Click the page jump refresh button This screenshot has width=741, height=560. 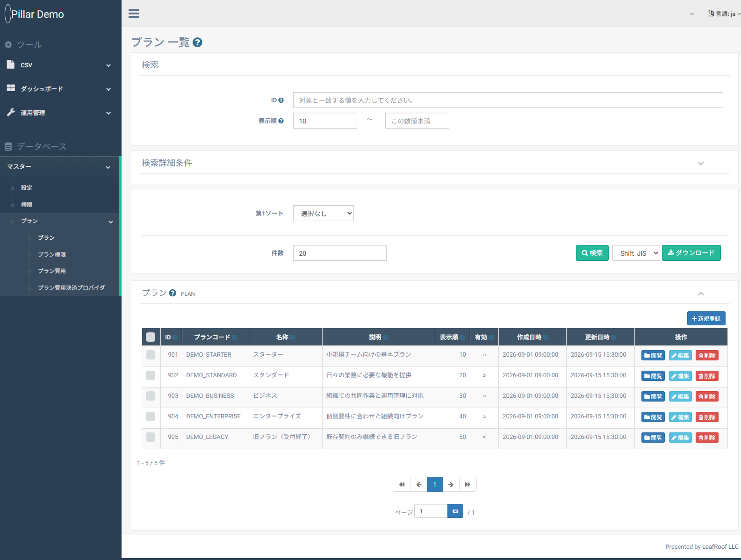(x=455, y=511)
